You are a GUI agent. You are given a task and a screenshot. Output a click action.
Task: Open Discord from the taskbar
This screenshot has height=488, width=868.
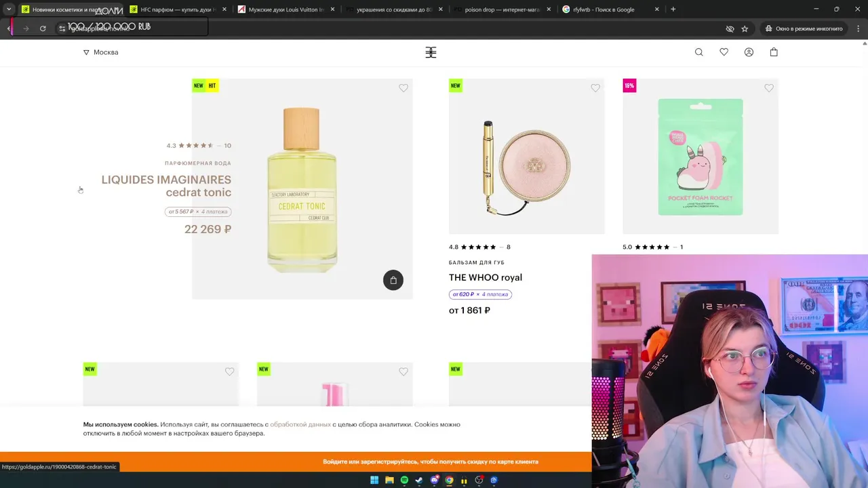pos(434,480)
